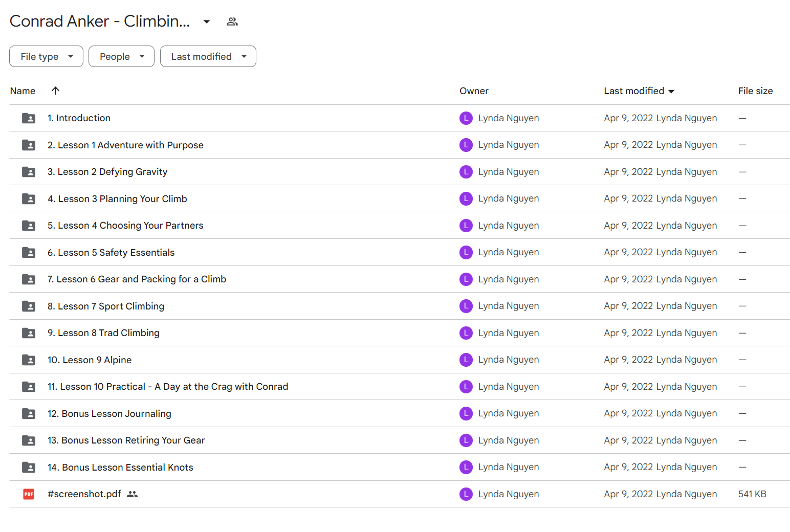Select 5. Lesson 4 Choosing Your Partners
Screen dimensions: 790x532
125,226
